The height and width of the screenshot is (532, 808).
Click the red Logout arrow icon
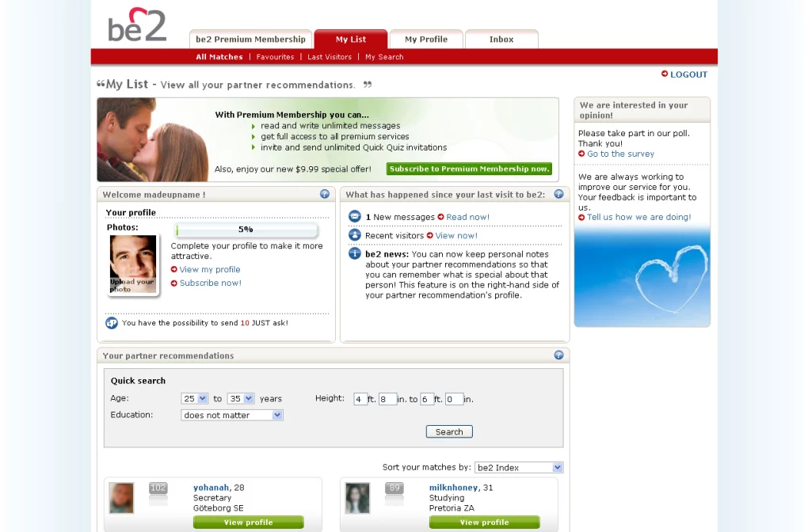[x=665, y=74]
